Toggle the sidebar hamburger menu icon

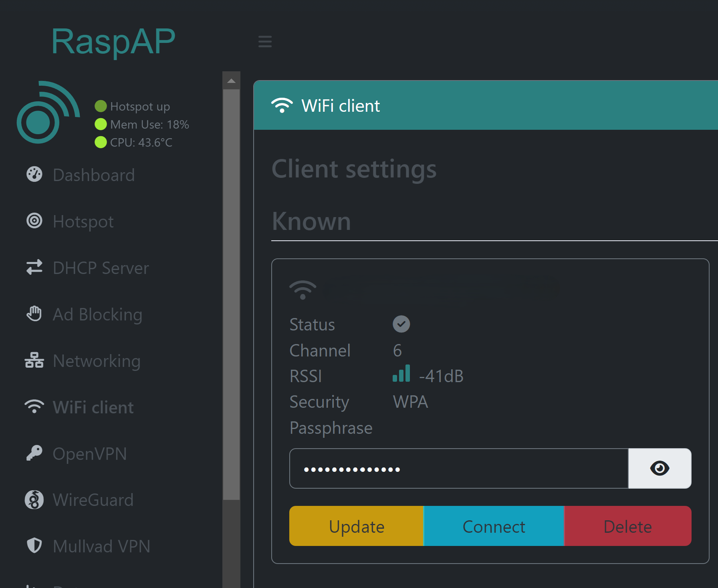[265, 41]
